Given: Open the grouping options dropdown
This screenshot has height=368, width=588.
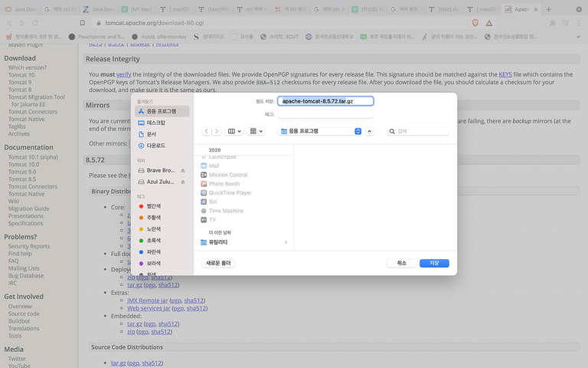Looking at the screenshot, I should [x=256, y=131].
